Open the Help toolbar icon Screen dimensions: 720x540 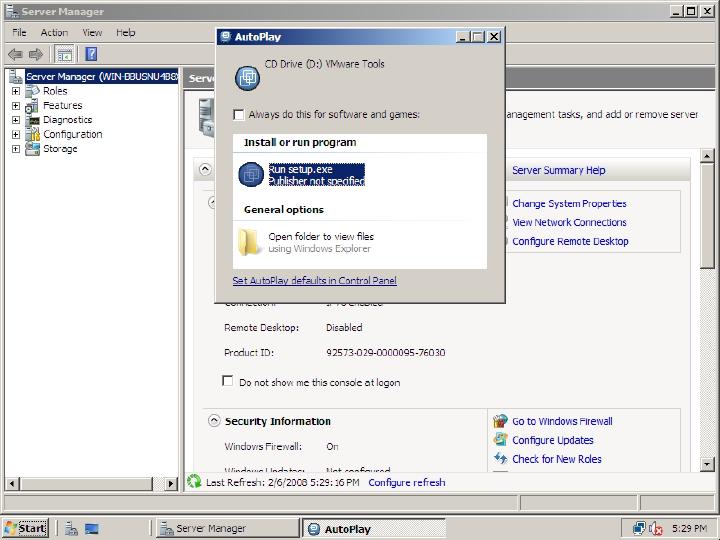[x=91, y=54]
